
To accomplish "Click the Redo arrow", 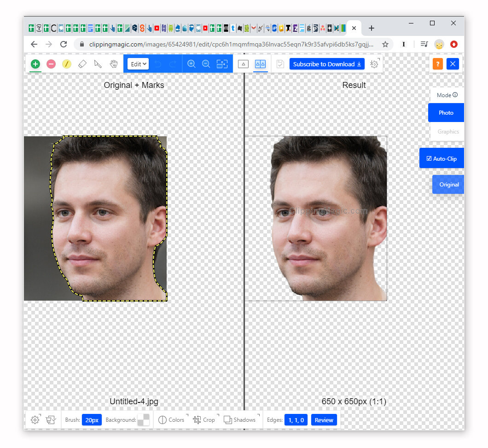I will coord(173,64).
